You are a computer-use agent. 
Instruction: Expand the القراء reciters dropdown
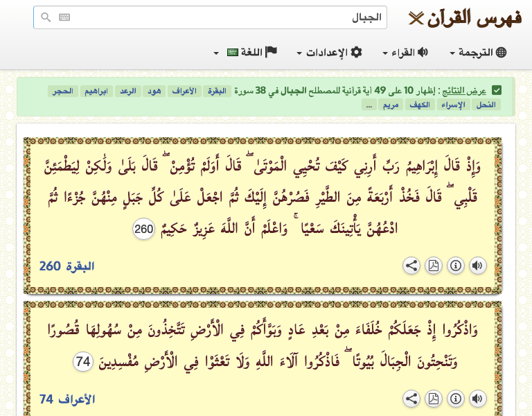405,53
